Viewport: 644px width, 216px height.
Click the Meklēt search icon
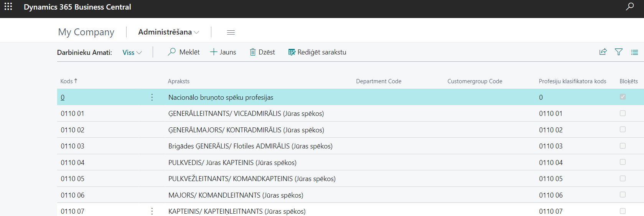point(172,52)
